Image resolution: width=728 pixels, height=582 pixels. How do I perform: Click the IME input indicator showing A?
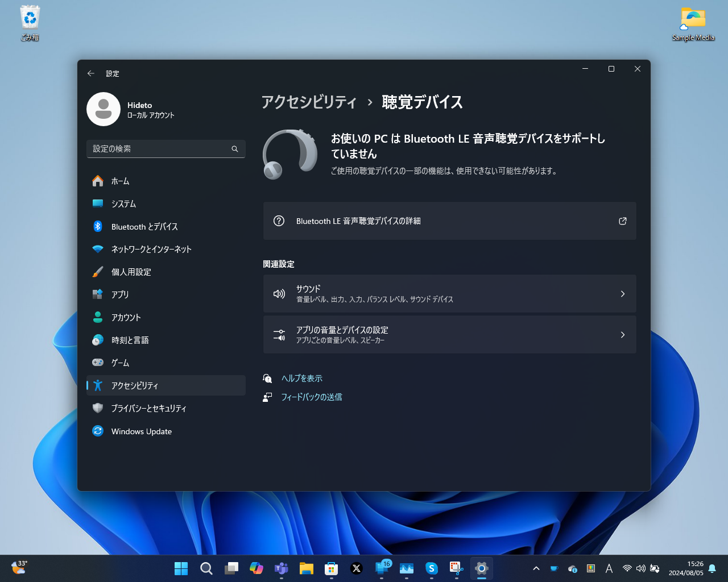click(x=609, y=568)
